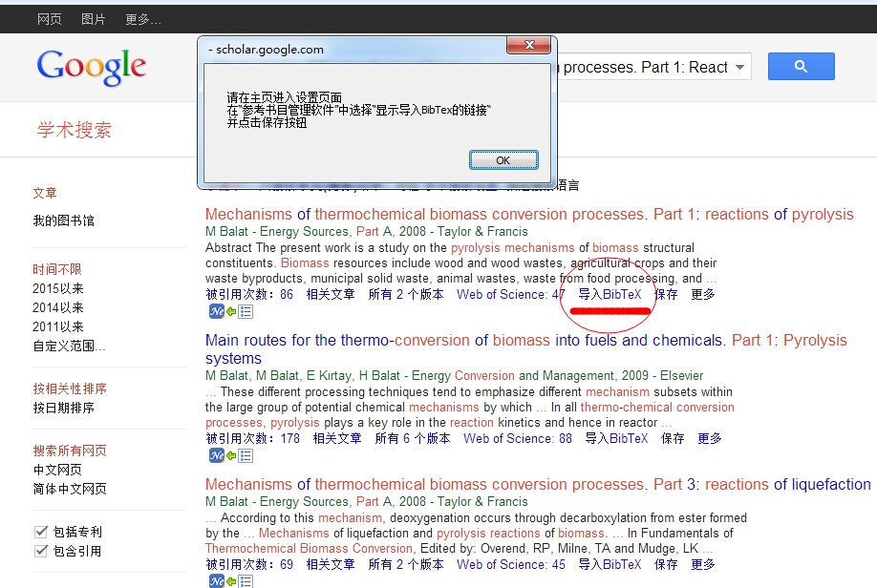Screen dimensions: 877x588
Task: Open 更多 for the liquefaction result
Action: 703,564
